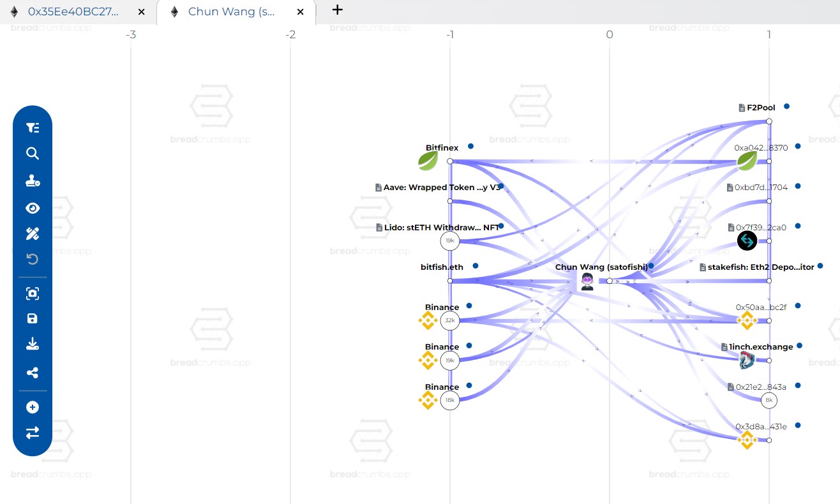Expand the 18k badge on the Binance node
The height and width of the screenshot is (504, 840).
450,400
